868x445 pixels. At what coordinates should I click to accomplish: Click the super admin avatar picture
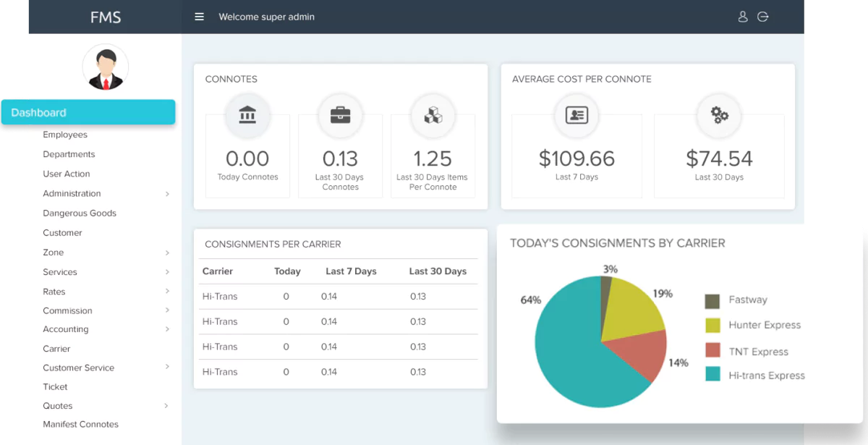click(106, 67)
